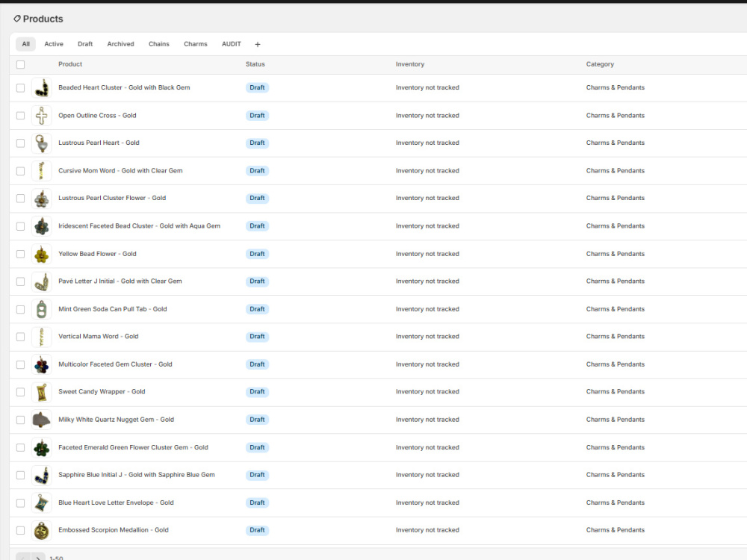Open the Charms tab
The height and width of the screenshot is (560, 747).
(x=195, y=44)
